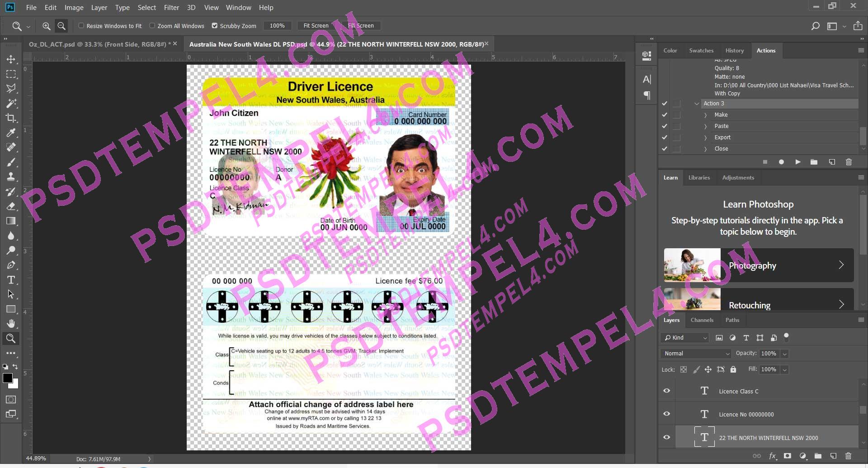Viewport: 868px width, 468px height.
Task: Click the foreground color swatch
Action: (x=8, y=378)
